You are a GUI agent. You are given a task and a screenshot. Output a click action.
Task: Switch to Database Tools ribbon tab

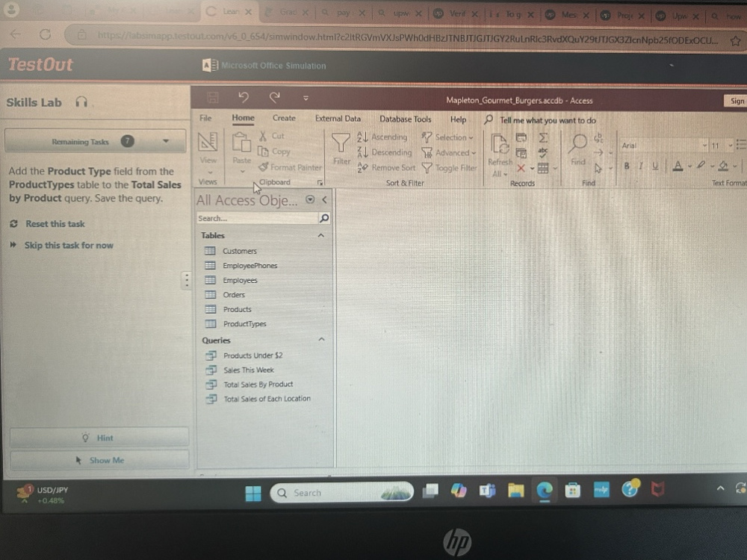pos(405,119)
